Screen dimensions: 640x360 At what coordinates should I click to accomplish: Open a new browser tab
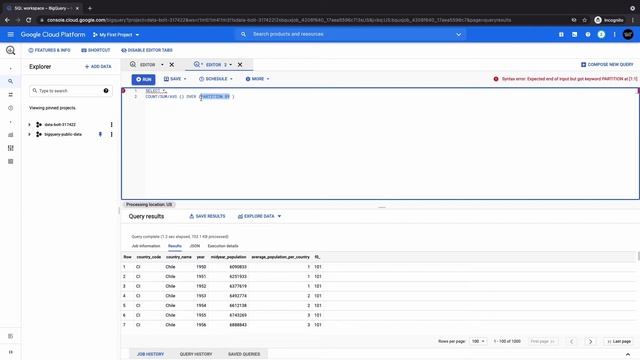[90, 8]
